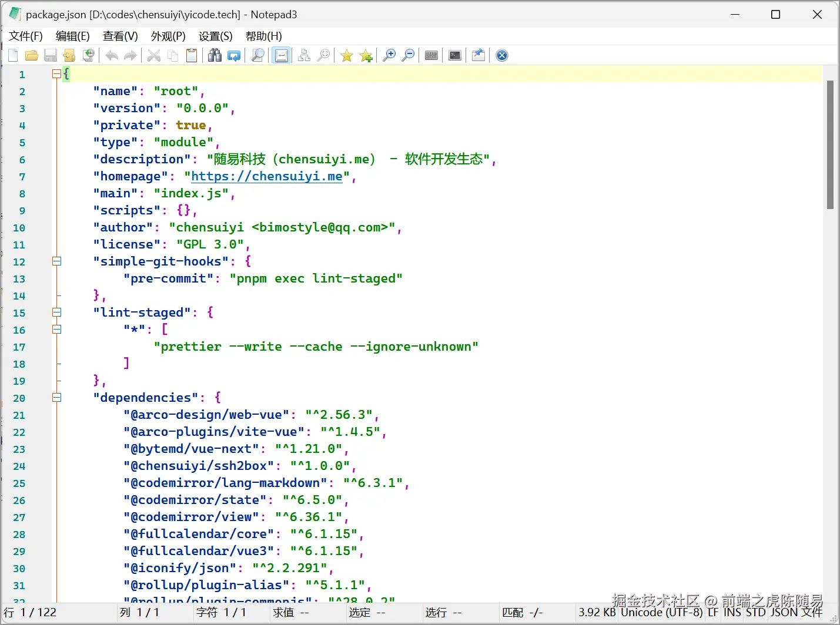Open the 外观(P) menu
This screenshot has width=840, height=625.
[168, 36]
